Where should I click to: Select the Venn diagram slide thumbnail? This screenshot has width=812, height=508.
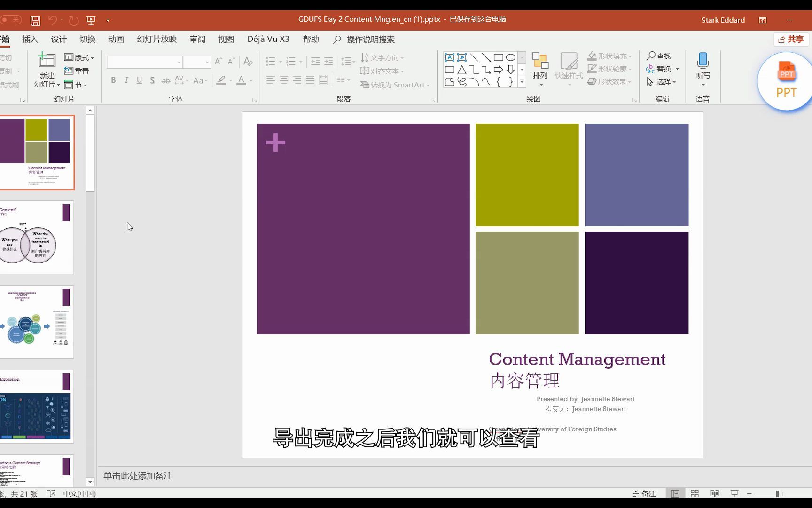coord(37,238)
